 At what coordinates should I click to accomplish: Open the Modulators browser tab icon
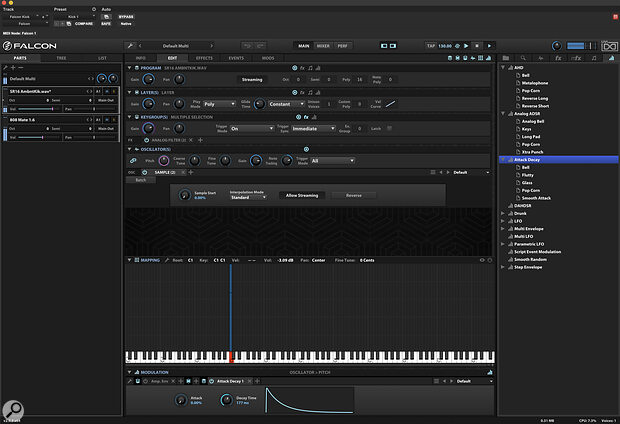611,58
